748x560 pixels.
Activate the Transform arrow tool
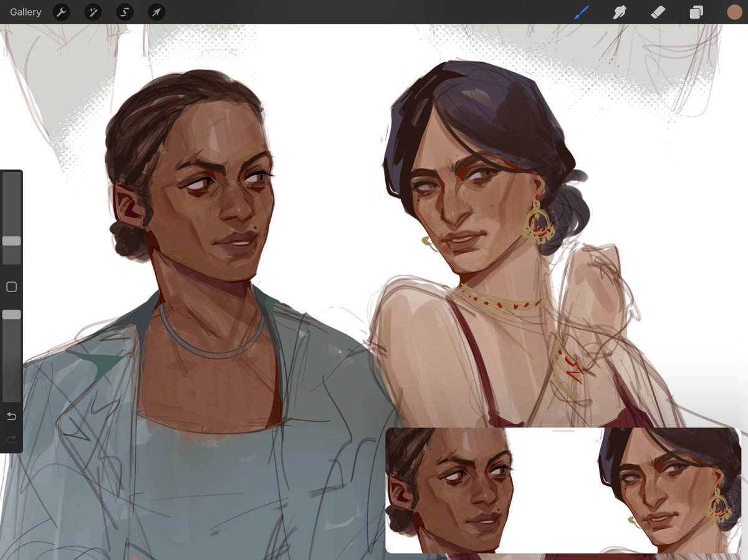click(156, 12)
